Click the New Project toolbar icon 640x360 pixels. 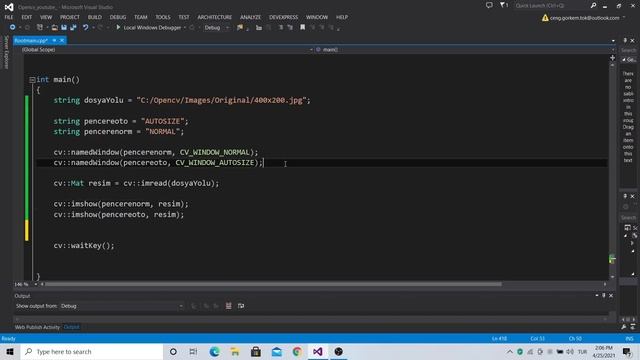point(40,27)
